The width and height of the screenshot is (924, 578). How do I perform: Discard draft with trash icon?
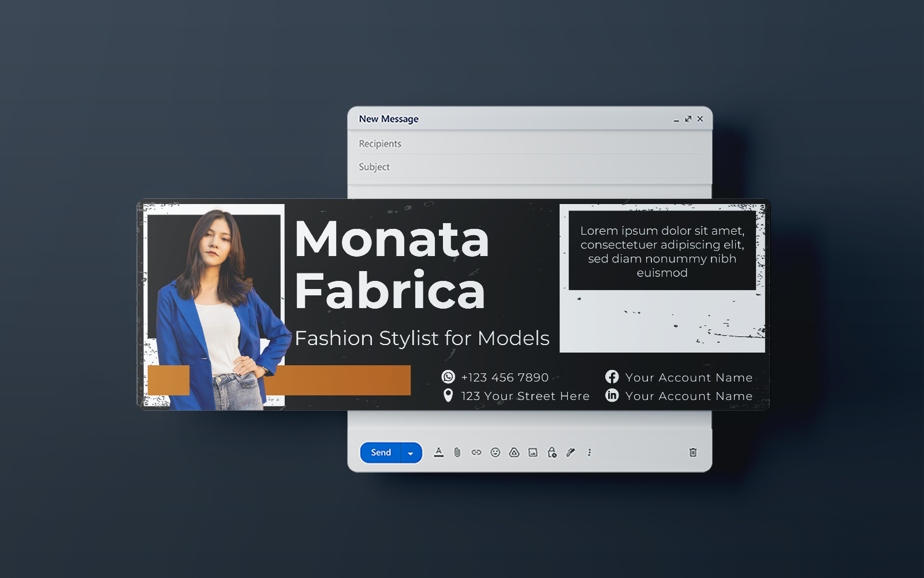(693, 453)
